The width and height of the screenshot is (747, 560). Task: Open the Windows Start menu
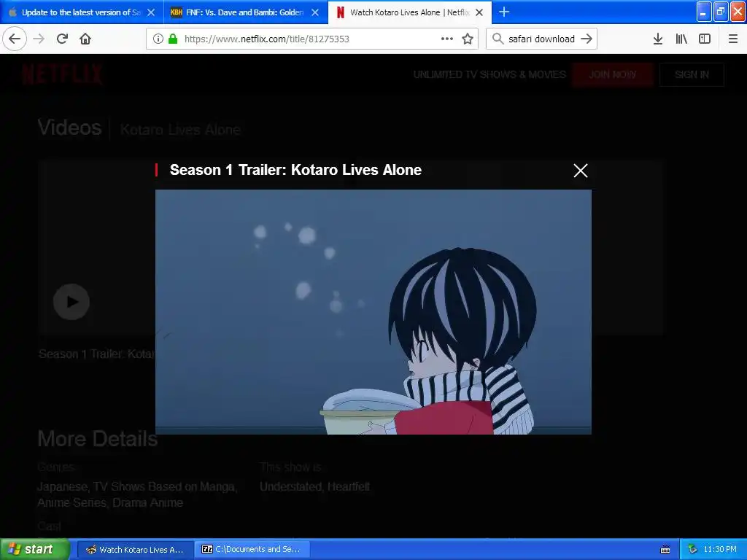(x=34, y=549)
